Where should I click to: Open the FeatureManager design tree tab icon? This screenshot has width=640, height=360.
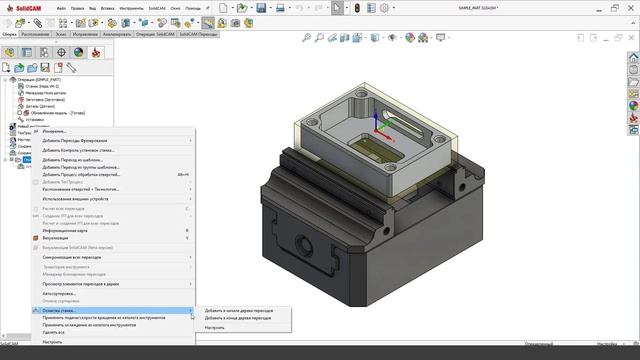tap(9, 52)
